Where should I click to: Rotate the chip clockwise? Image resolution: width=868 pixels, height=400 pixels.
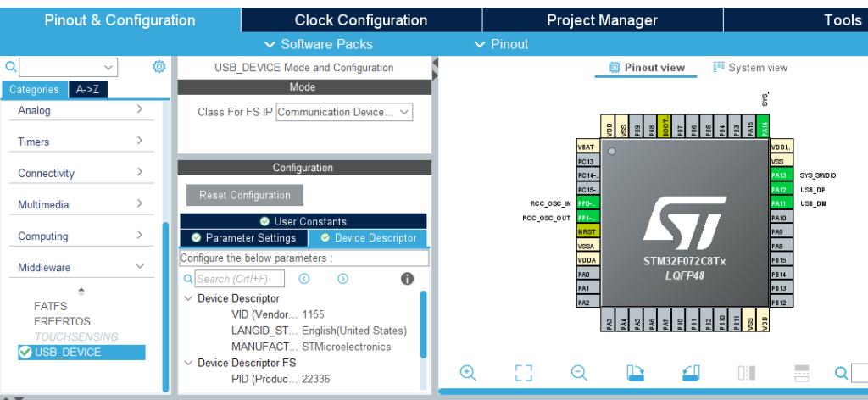(x=636, y=372)
